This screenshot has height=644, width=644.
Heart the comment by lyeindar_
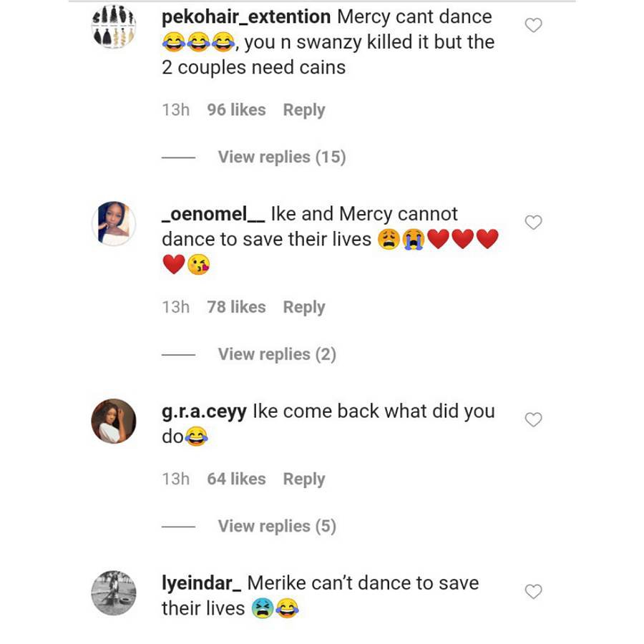pyautogui.click(x=534, y=592)
